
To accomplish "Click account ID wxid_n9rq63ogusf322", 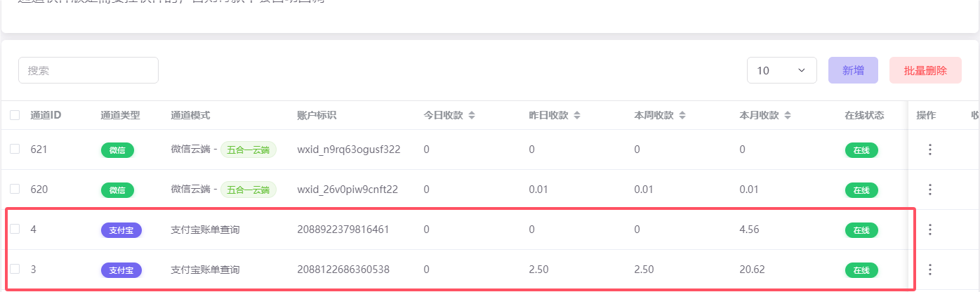I will (x=349, y=150).
